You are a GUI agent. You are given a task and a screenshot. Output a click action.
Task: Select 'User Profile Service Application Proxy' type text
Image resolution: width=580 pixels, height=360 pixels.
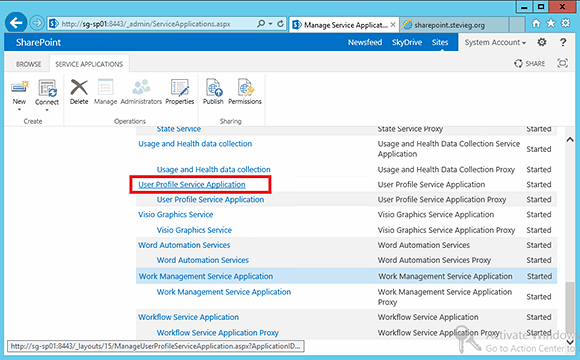[x=442, y=200]
